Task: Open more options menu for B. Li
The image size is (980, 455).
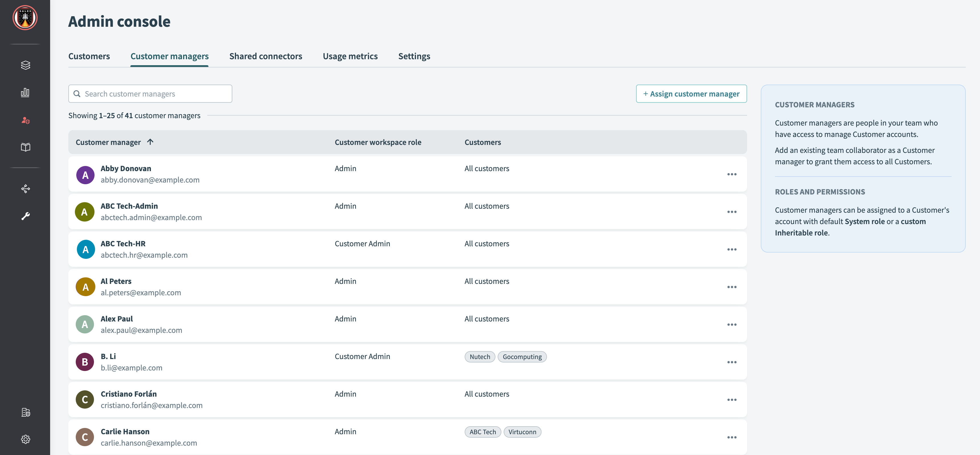Action: click(x=731, y=362)
